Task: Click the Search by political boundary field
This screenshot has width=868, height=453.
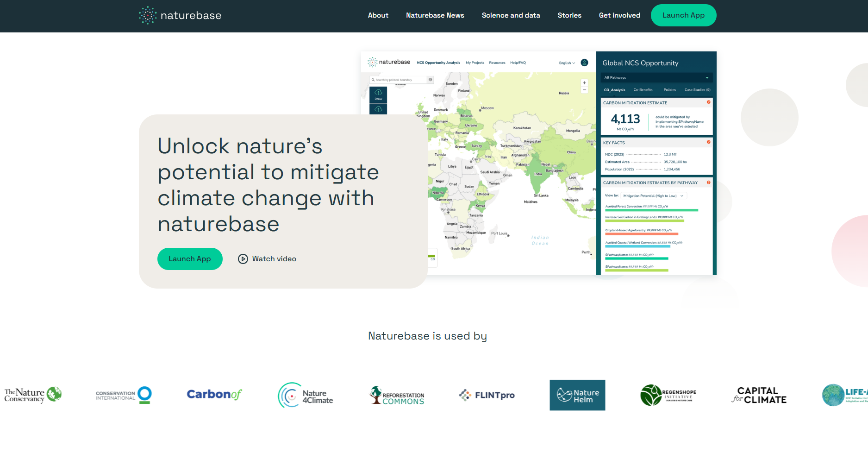Action: 400,80
